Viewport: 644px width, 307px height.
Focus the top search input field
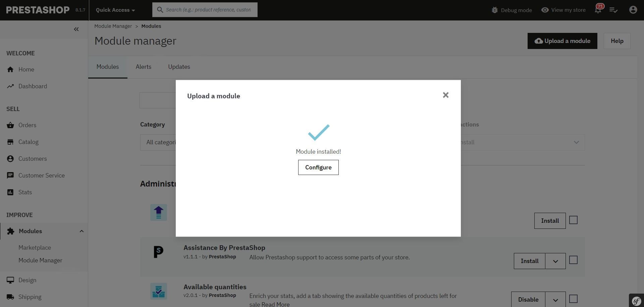(x=208, y=10)
